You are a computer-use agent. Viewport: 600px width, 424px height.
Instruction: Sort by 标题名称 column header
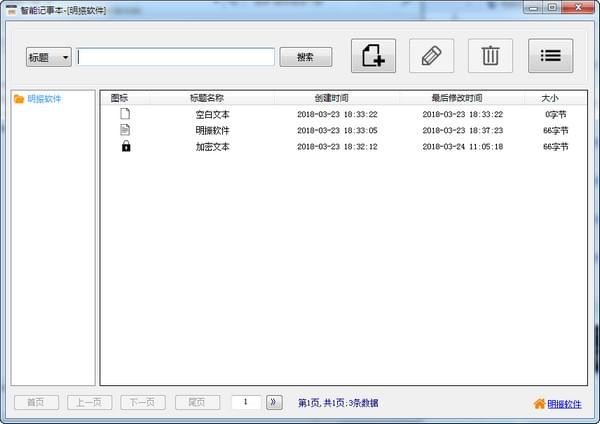coord(207,98)
